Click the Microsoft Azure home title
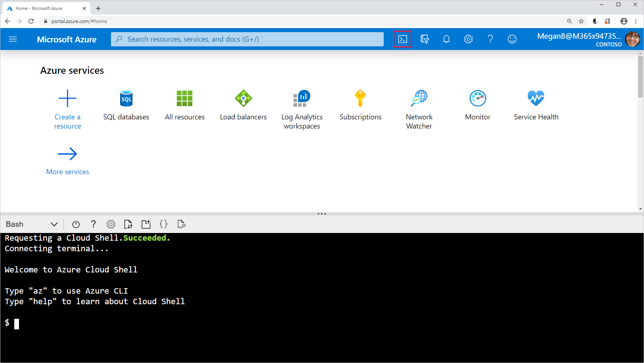The width and height of the screenshot is (644, 363). click(67, 39)
